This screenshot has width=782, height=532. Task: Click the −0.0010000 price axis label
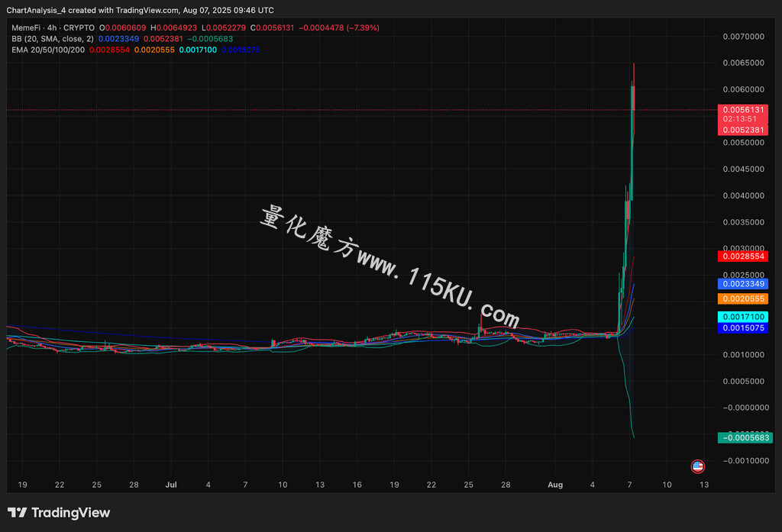click(745, 461)
